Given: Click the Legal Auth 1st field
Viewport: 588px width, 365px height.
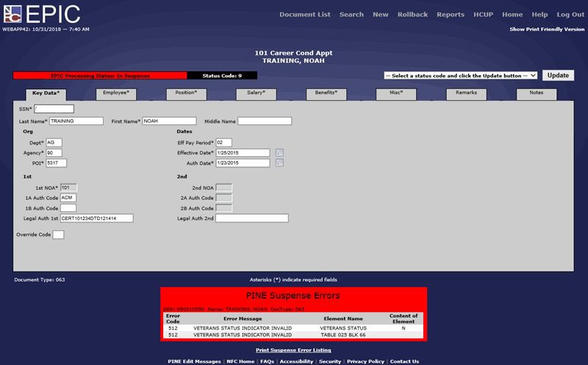Looking at the screenshot, I should point(97,218).
